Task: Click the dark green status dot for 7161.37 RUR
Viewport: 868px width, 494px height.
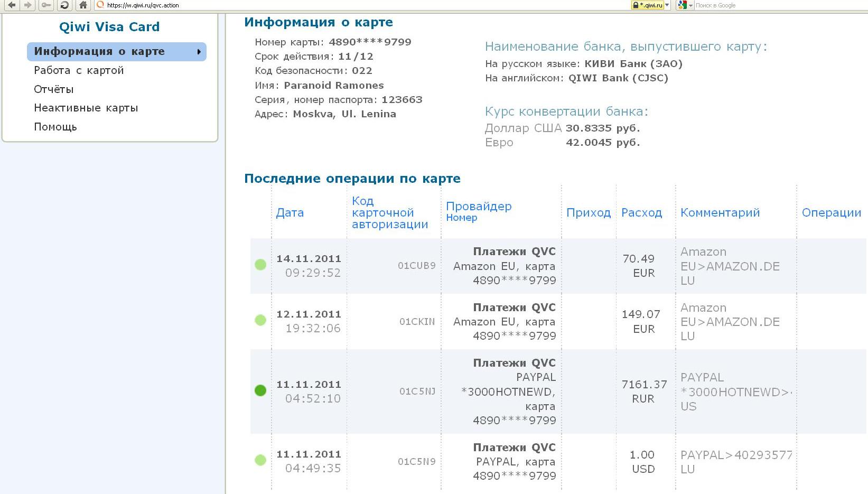Action: [x=260, y=390]
